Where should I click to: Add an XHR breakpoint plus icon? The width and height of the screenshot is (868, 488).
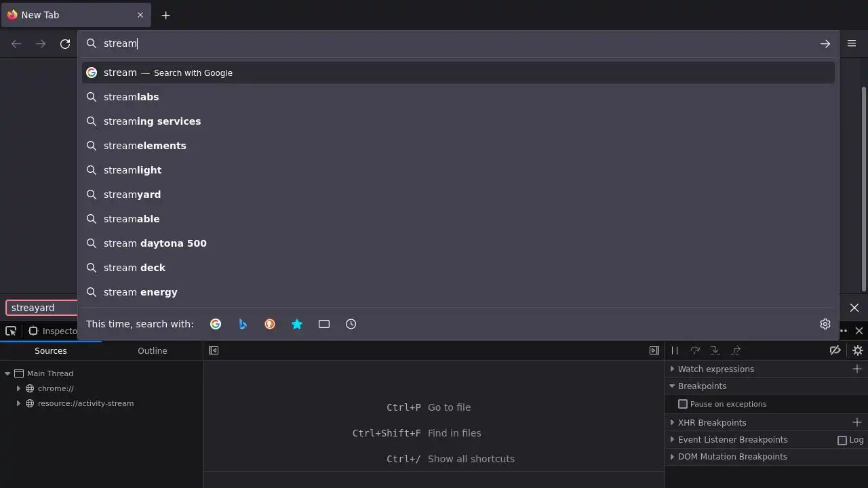(x=857, y=422)
